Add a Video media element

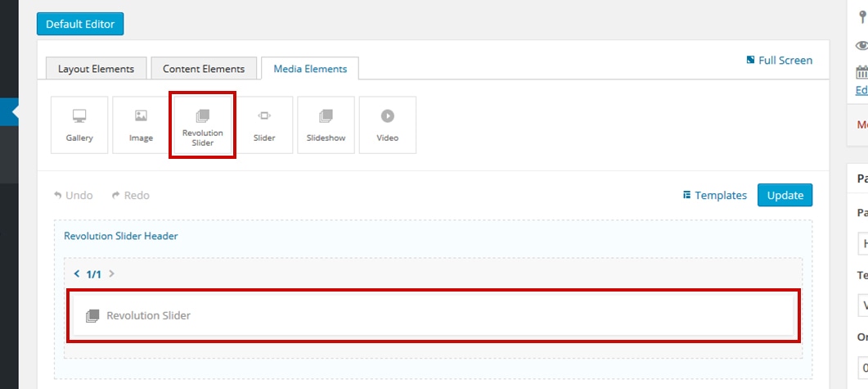[388, 125]
